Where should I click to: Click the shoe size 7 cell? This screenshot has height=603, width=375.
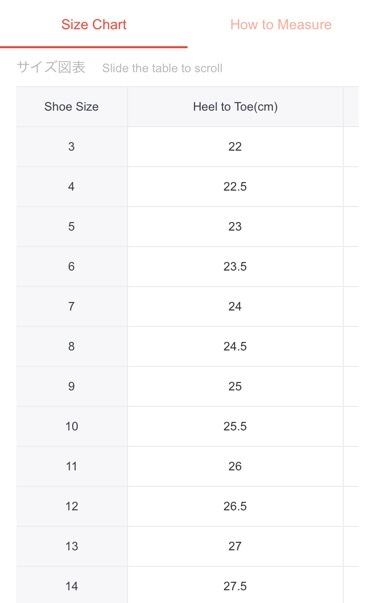72,306
